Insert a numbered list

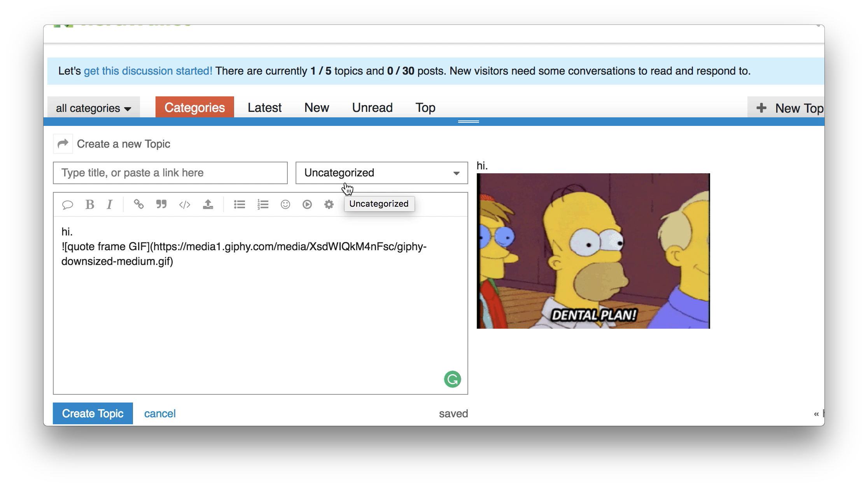263,204
